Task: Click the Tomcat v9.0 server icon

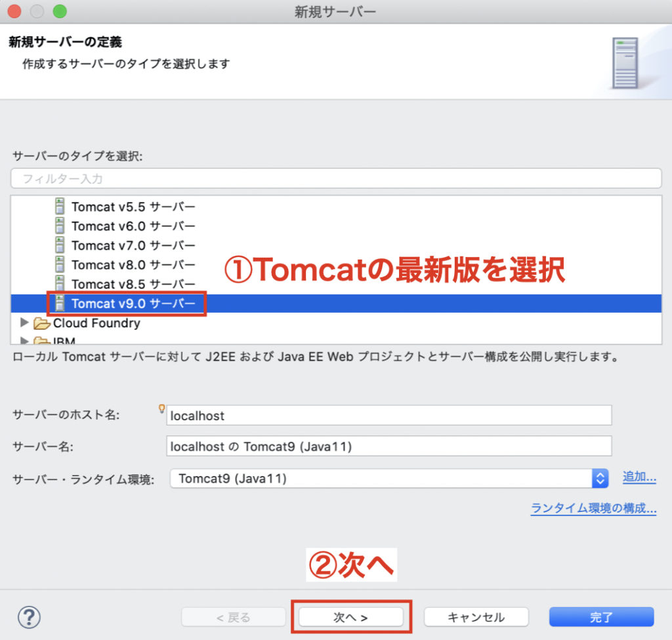Action: (60, 303)
